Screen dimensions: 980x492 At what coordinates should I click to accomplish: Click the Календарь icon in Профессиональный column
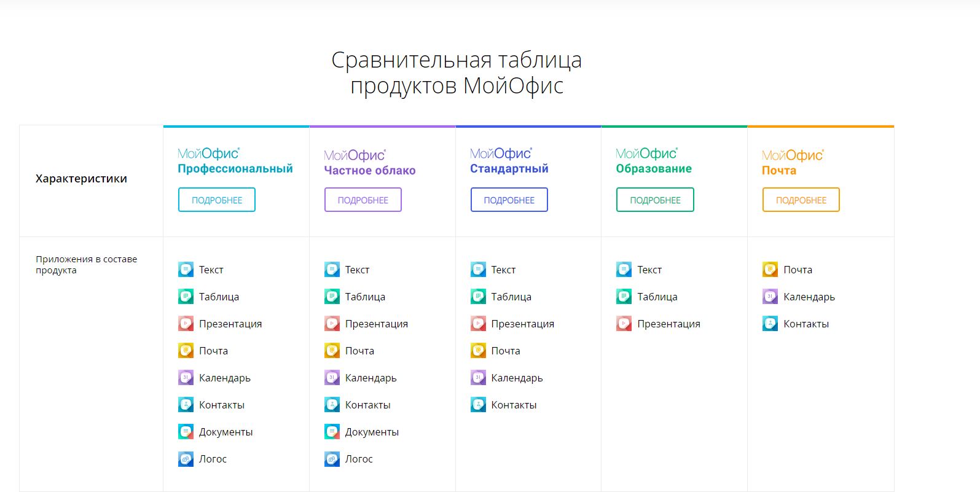pos(186,377)
